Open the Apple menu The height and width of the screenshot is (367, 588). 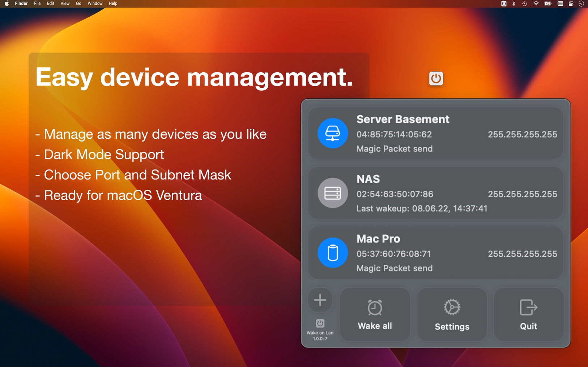pos(7,4)
